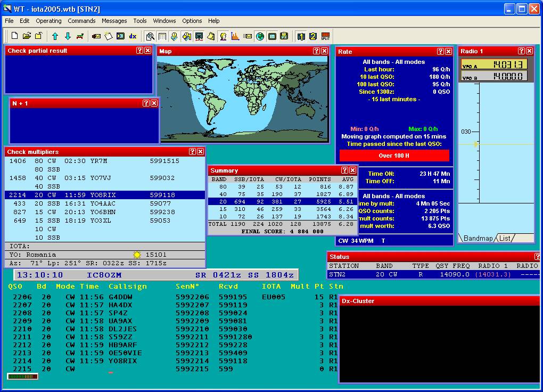Switch to the List tab in Radio 1

coord(505,238)
